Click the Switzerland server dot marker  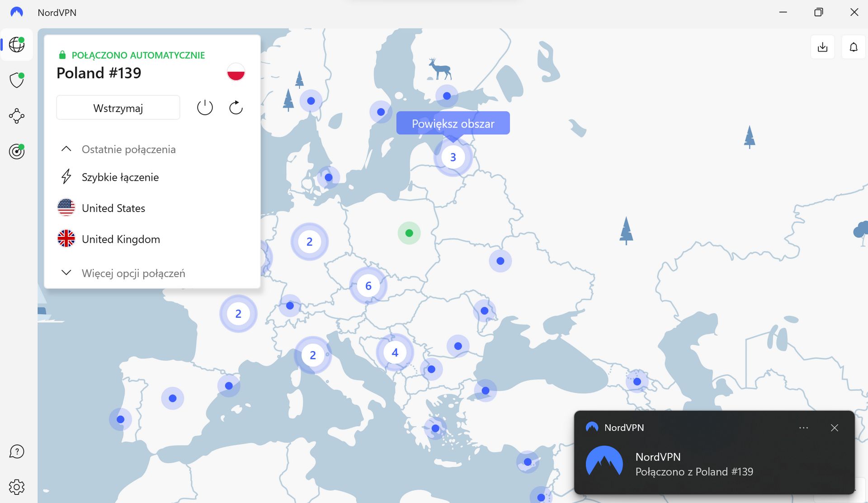(x=290, y=306)
